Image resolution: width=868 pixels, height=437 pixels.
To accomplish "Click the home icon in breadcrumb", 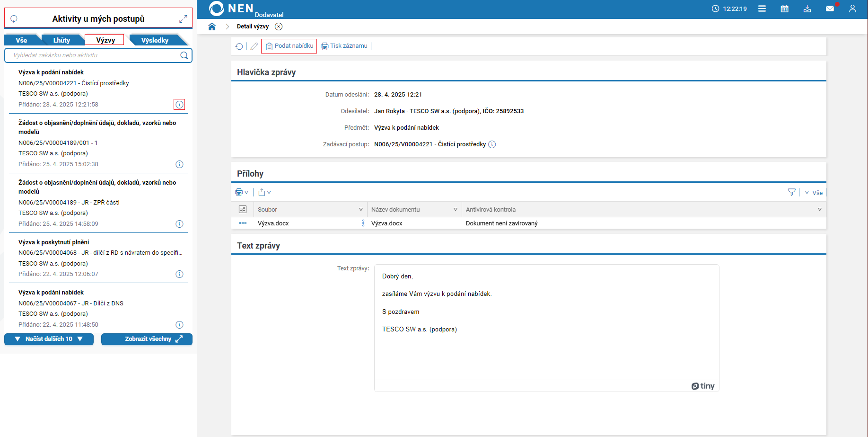I will pos(212,27).
